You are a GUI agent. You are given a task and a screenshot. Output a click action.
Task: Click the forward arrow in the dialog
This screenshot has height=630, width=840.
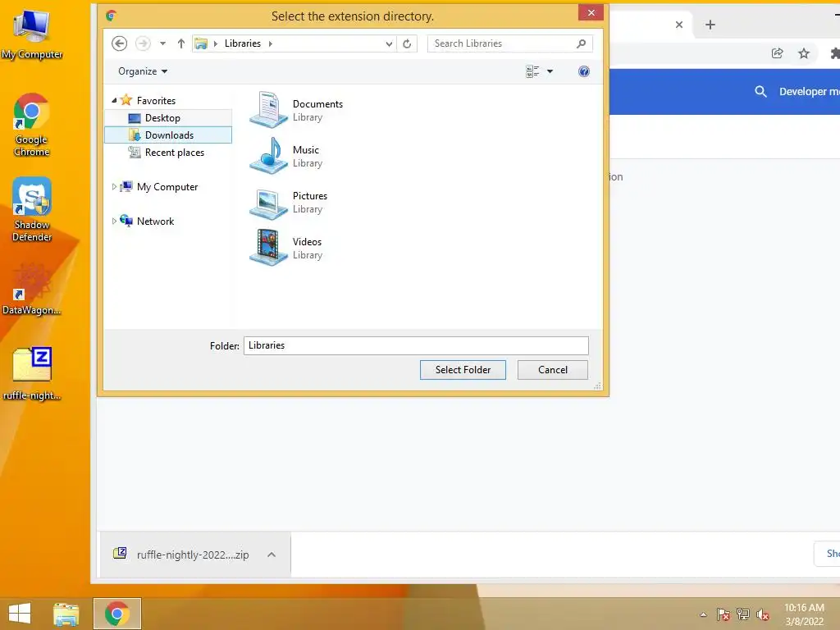pos(143,43)
